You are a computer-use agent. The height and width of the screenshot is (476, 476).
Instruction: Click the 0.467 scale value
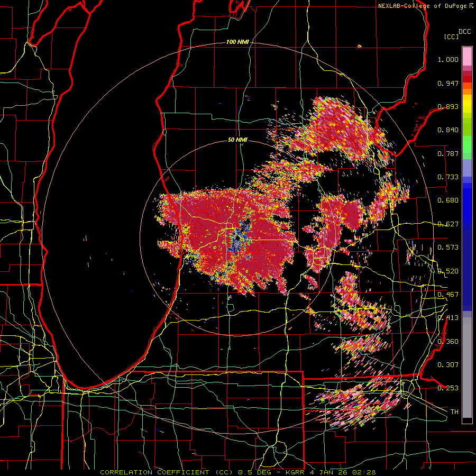448,294
